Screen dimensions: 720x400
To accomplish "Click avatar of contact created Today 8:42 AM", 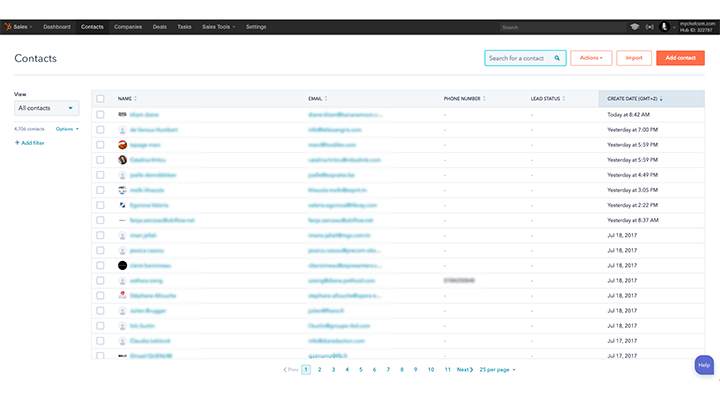I will coord(122,114).
